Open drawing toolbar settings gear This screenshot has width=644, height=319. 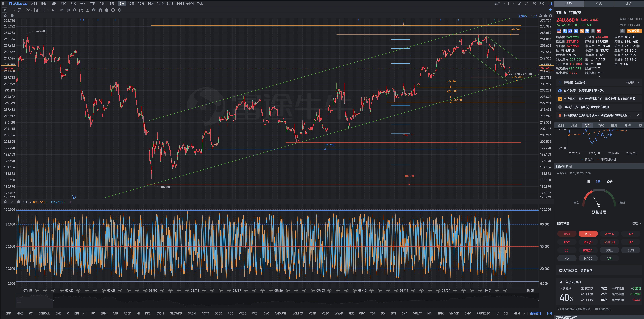(119, 10)
